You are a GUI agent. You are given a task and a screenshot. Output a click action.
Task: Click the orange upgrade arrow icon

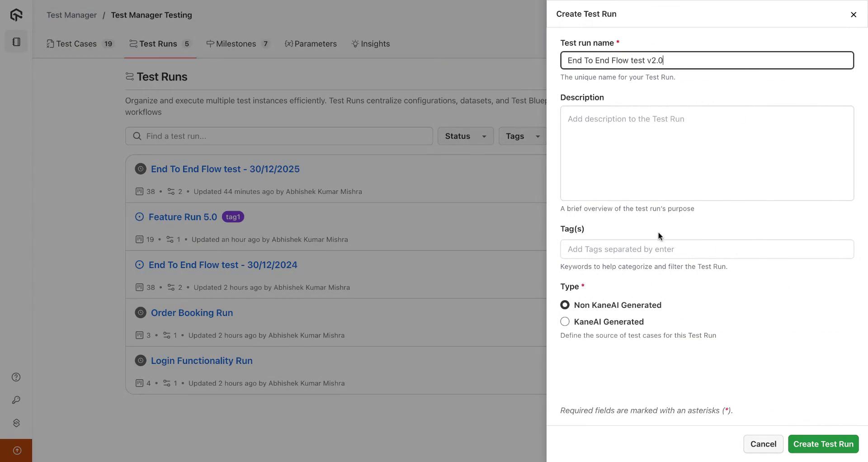point(17,450)
